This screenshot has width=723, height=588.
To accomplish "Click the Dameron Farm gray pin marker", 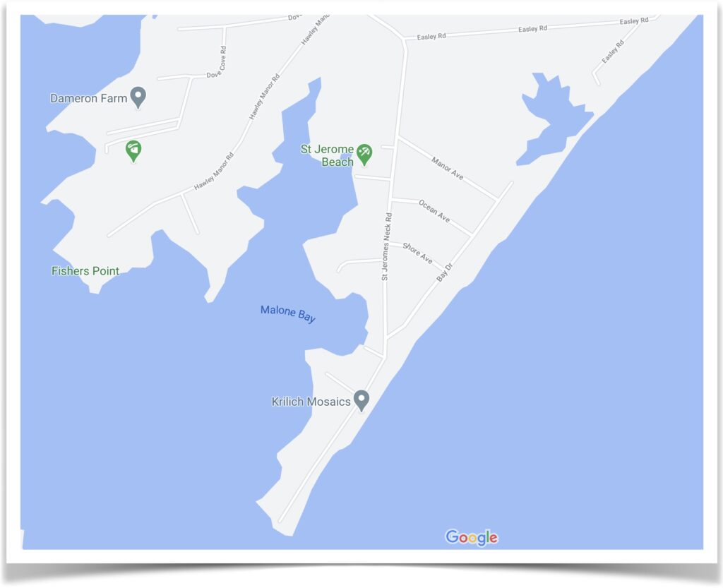I will 138,97.
